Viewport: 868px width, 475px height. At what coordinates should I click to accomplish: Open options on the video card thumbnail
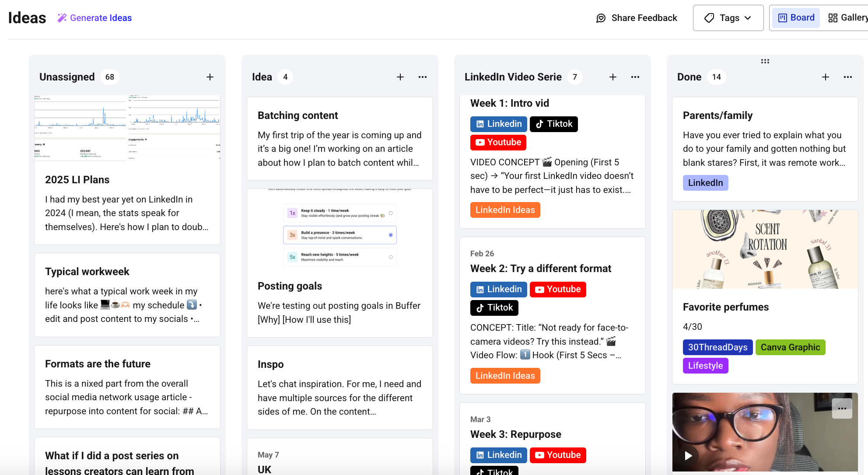coord(842,409)
